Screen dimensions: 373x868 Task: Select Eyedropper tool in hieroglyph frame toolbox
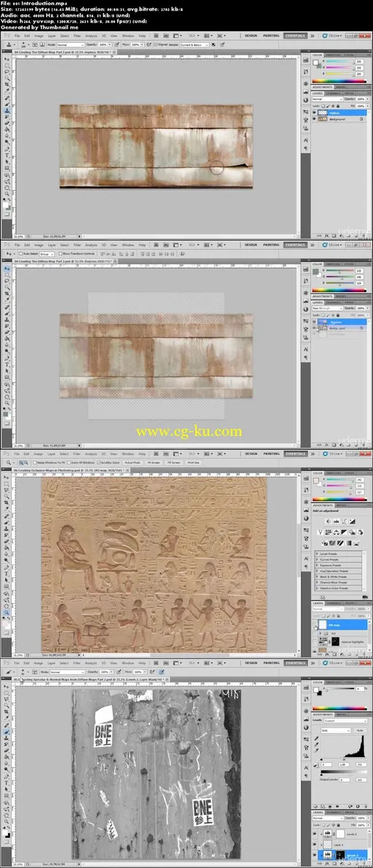(x=6, y=509)
